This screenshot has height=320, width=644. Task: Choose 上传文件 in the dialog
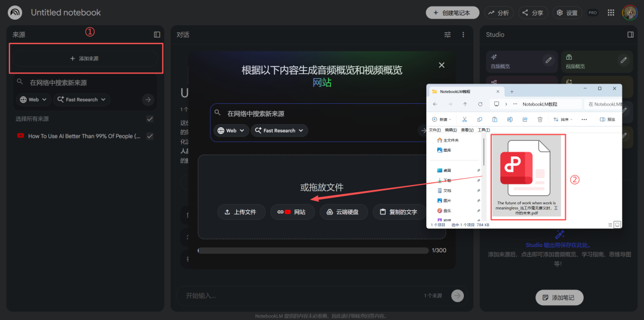coord(241,212)
